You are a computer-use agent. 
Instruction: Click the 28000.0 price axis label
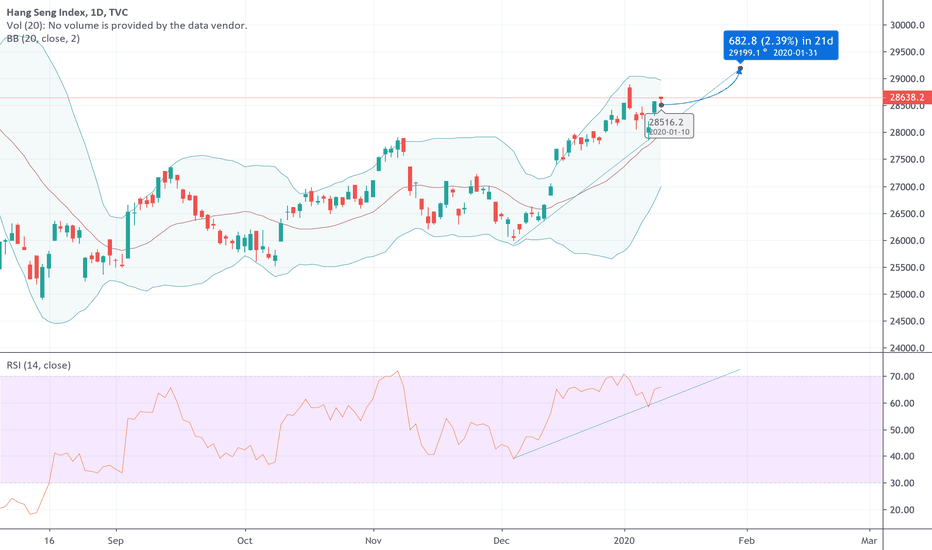click(907, 133)
